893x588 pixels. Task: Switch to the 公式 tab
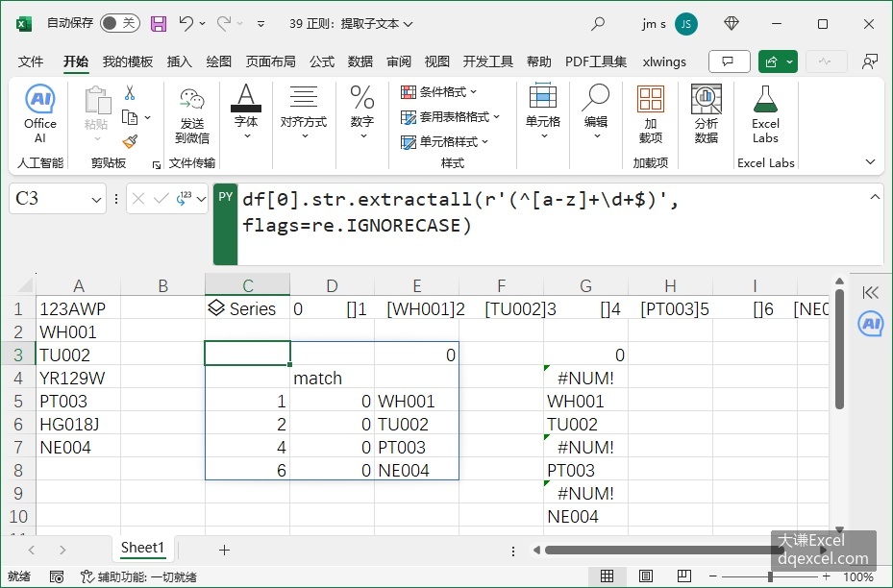[x=322, y=61]
